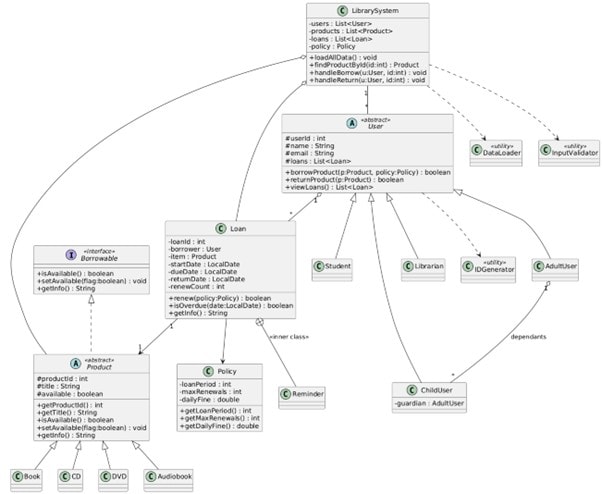Screen dimensions: 602x494
Task: Click the Loan class 'C' icon
Action: (220, 229)
